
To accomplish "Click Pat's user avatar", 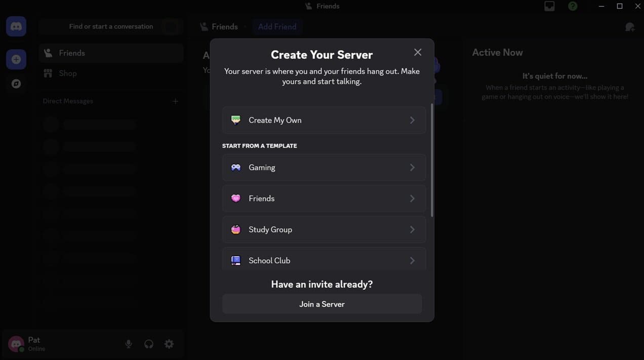I will point(16,344).
